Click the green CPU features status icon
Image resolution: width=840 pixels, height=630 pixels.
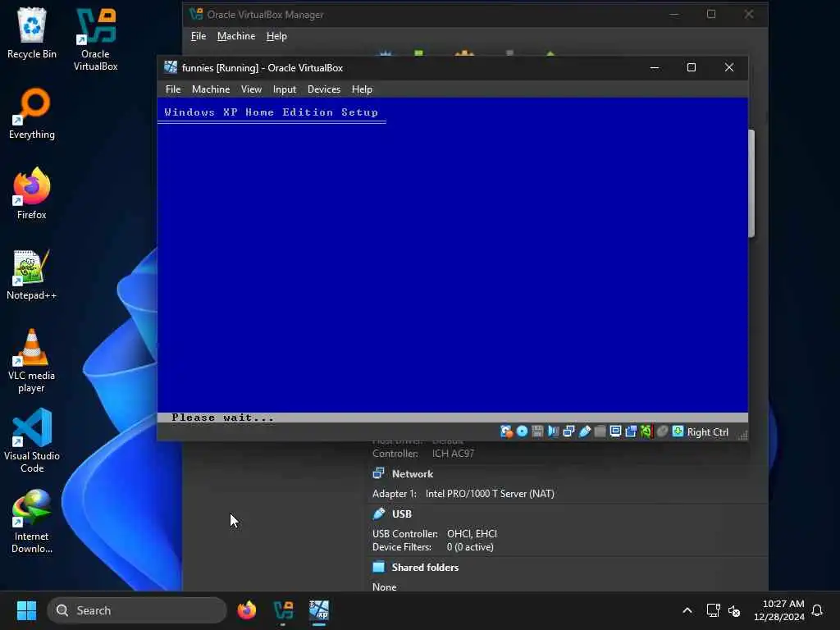(x=646, y=431)
